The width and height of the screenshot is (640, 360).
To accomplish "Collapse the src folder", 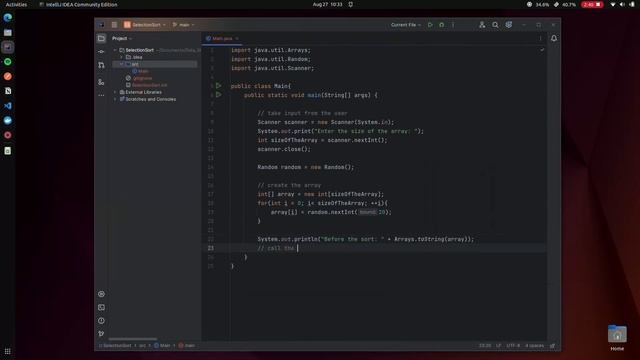I will 122,64.
